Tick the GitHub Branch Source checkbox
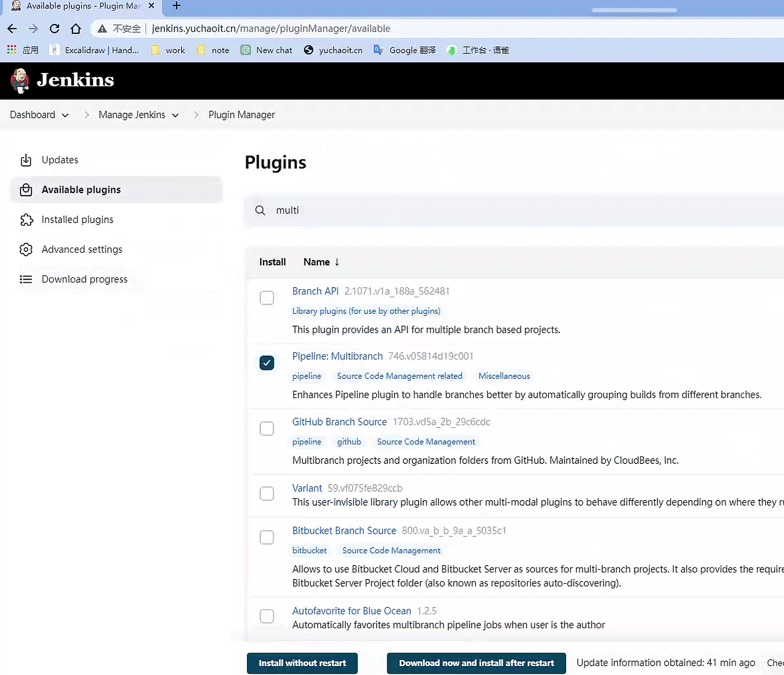The width and height of the screenshot is (784, 675). 267,428
